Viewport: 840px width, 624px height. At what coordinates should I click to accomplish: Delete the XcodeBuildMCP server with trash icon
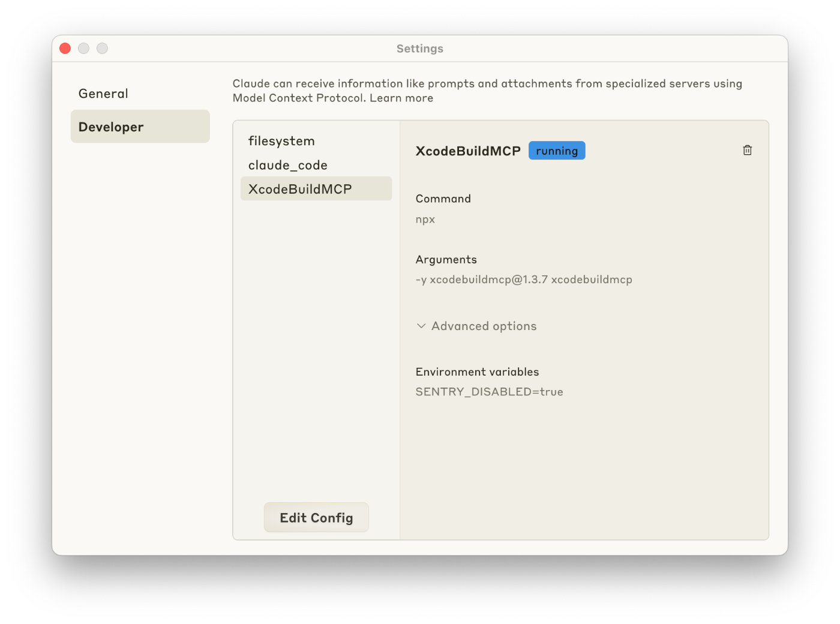point(747,150)
